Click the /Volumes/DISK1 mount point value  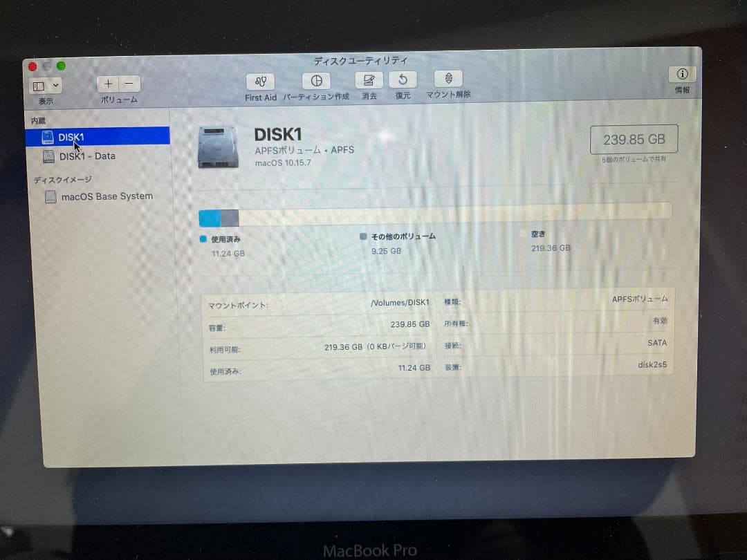(x=400, y=302)
